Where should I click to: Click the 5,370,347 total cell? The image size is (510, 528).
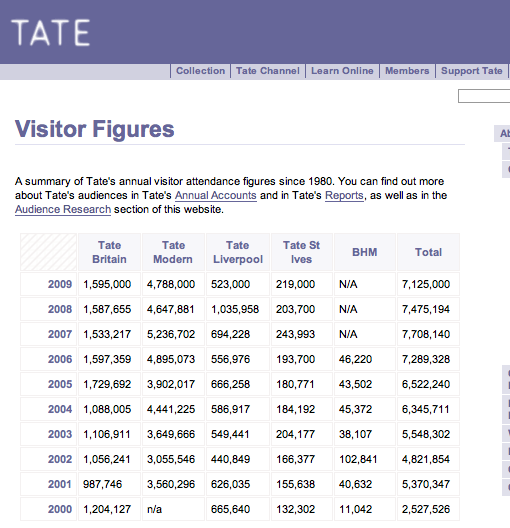tap(428, 484)
